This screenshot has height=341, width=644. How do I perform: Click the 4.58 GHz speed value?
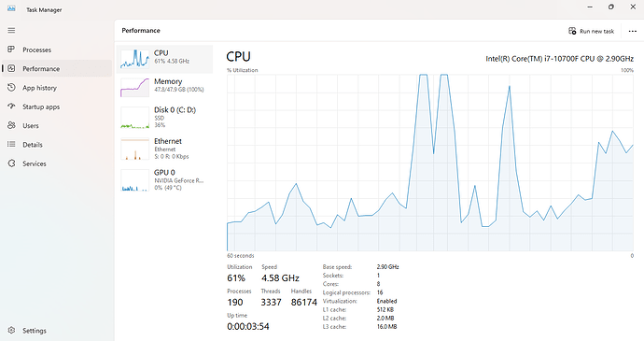(x=280, y=278)
